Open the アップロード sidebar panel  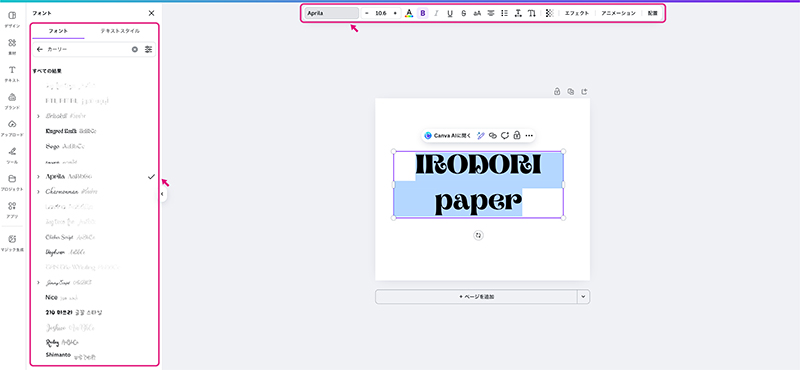click(x=12, y=128)
